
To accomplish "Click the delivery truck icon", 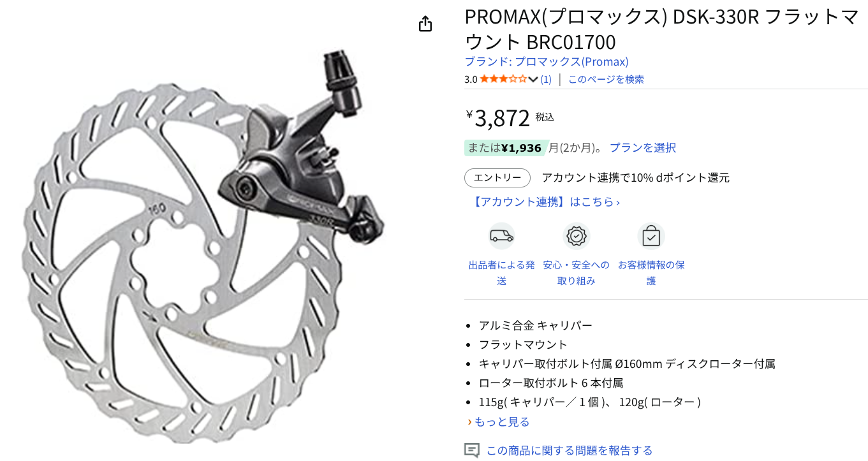I will [x=502, y=236].
